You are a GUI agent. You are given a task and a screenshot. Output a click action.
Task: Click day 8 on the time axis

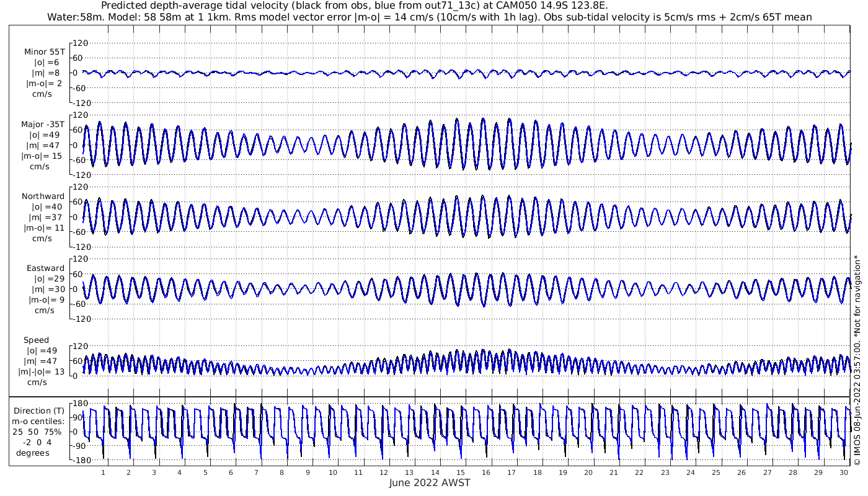[282, 472]
